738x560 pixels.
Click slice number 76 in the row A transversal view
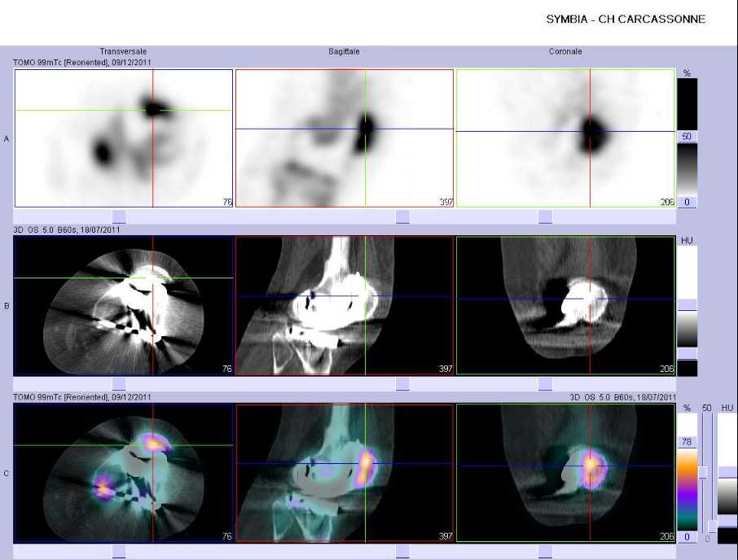tap(227, 202)
